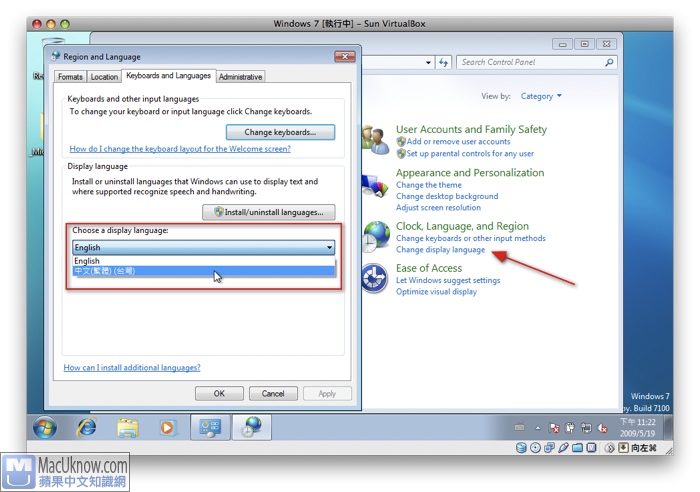This screenshot has width=700, height=492.
Task: Open Appearance and Personalization heading
Action: click(470, 173)
